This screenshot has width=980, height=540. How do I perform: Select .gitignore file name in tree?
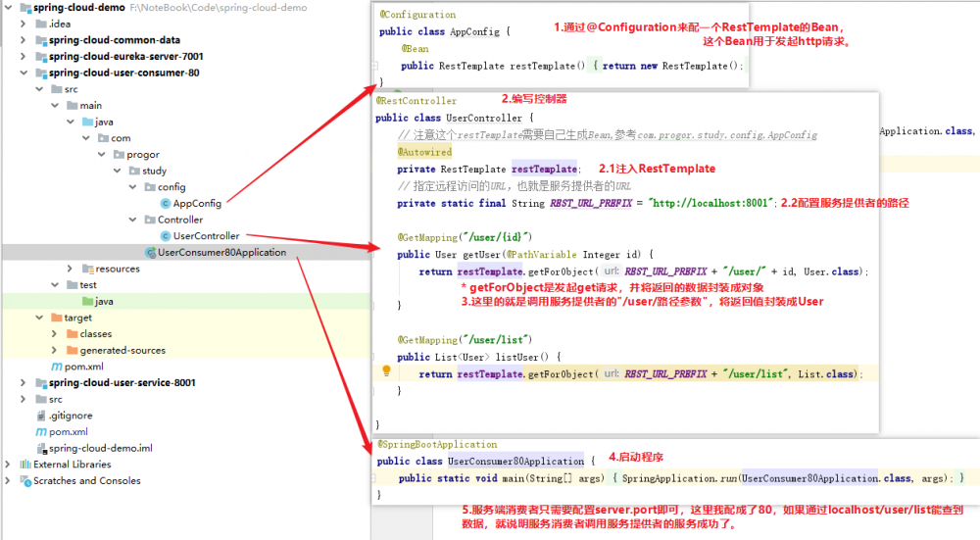click(x=71, y=416)
